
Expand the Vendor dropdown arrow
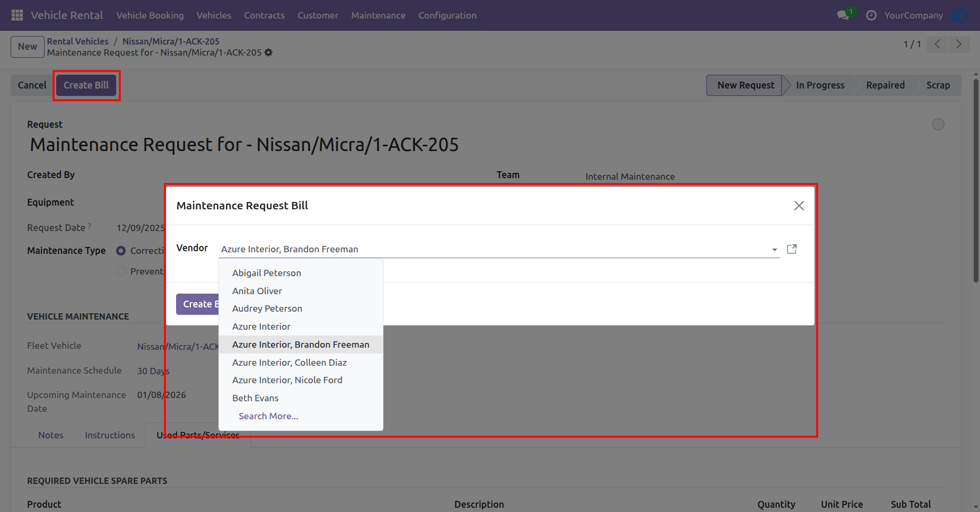(774, 250)
